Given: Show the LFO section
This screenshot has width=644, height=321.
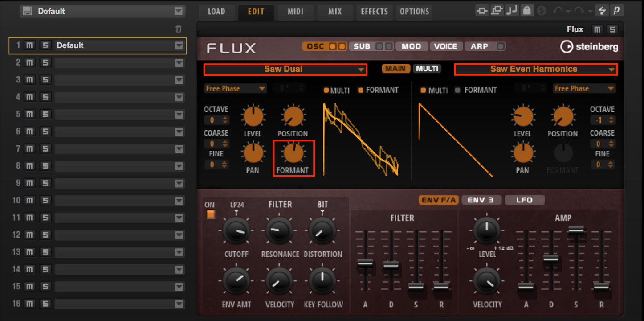Looking at the screenshot, I should click(524, 200).
